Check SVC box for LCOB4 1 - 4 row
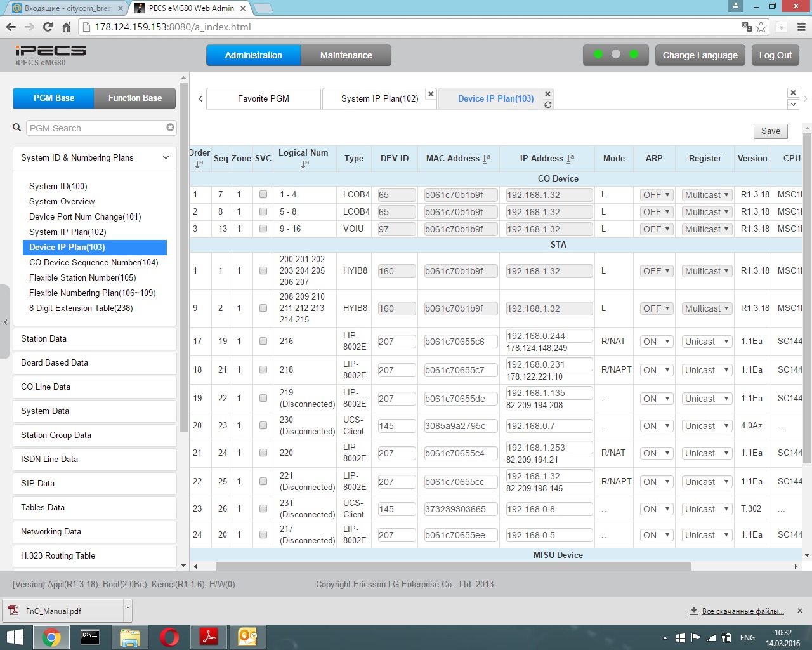The width and height of the screenshot is (812, 650). pyautogui.click(x=263, y=195)
